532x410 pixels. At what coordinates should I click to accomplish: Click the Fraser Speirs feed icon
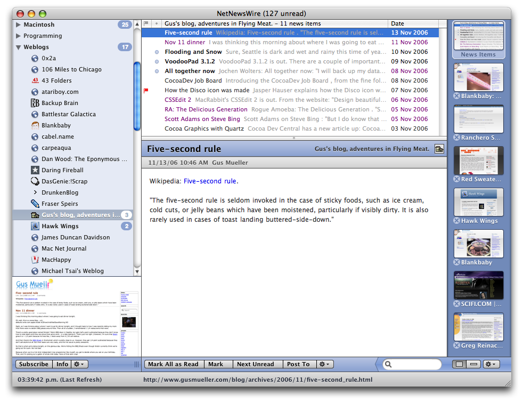click(35, 204)
